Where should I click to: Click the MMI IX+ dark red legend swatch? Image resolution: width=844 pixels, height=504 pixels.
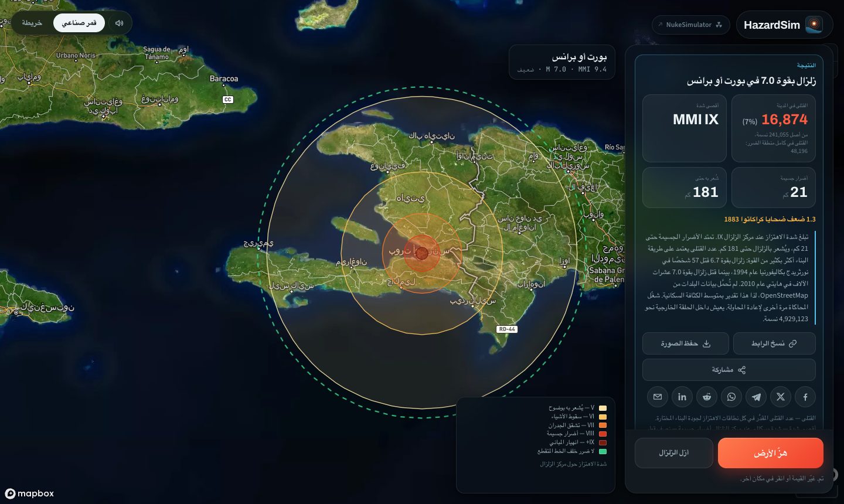[603, 442]
